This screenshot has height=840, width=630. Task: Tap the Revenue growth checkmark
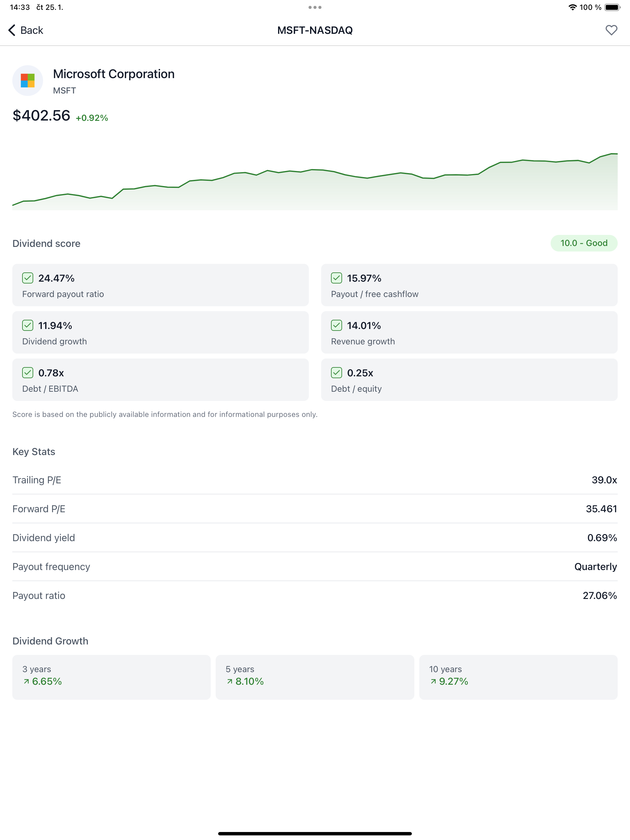(336, 325)
